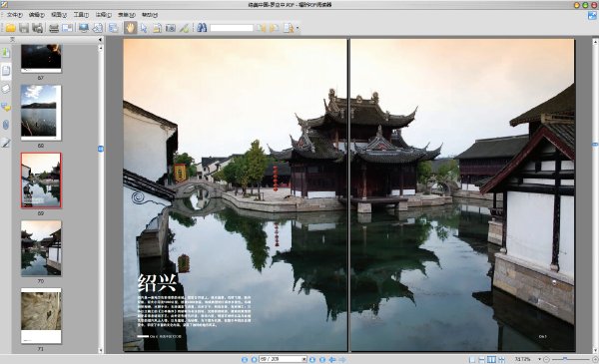Open a file with the yellow folder icon
Image resolution: width=599 pixels, height=364 pixels.
[10, 28]
